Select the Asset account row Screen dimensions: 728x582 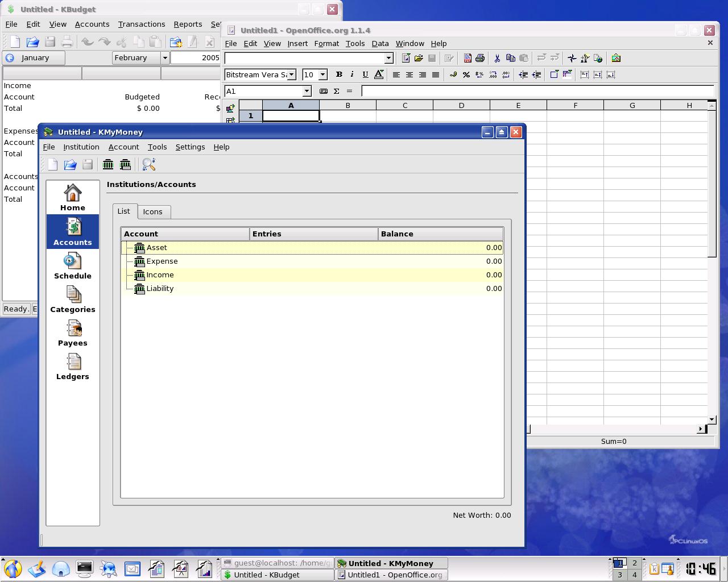tap(312, 248)
